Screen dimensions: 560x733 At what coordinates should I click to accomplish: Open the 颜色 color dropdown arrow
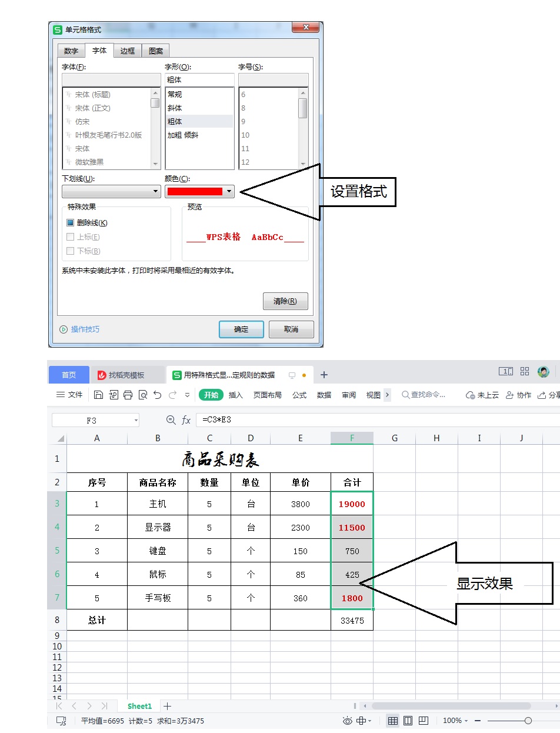229,191
